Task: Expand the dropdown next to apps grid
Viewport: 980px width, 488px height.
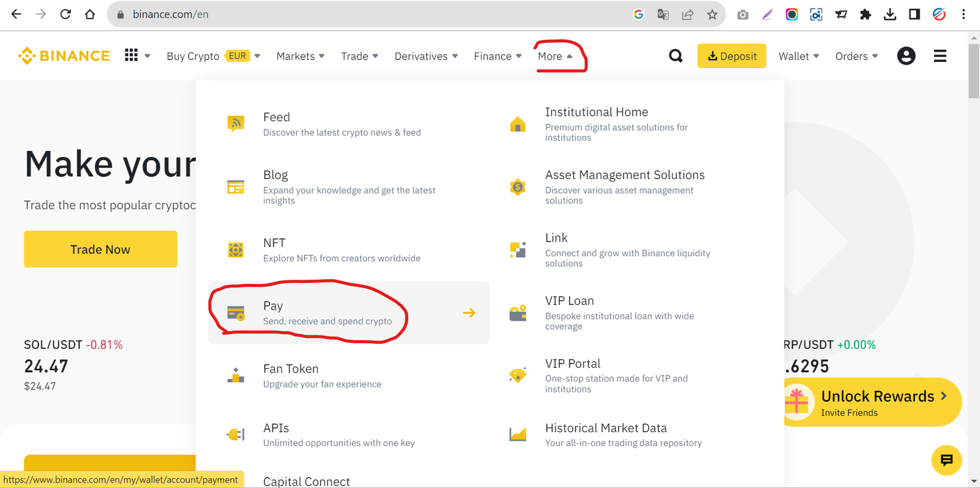Action: tap(148, 56)
